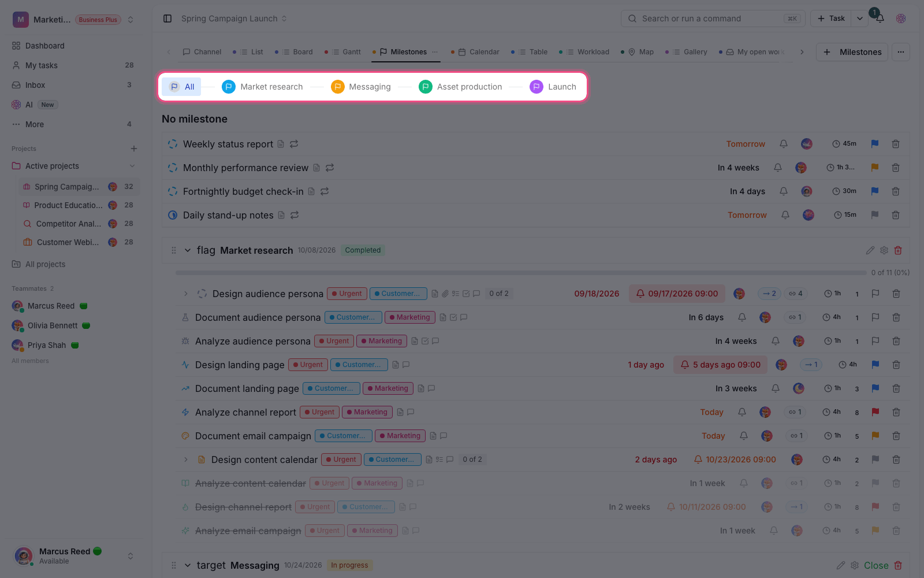Screen dimensions: 924x578
Task: Click the Market research progress bar
Action: point(520,272)
